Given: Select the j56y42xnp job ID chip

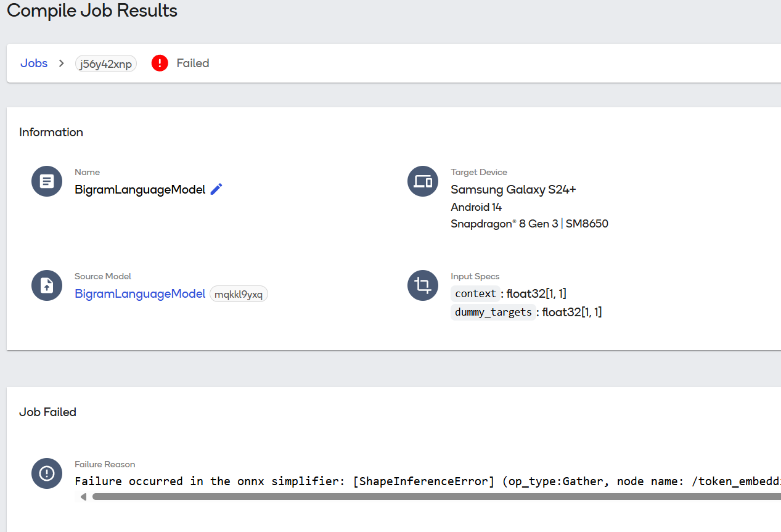Looking at the screenshot, I should point(106,64).
